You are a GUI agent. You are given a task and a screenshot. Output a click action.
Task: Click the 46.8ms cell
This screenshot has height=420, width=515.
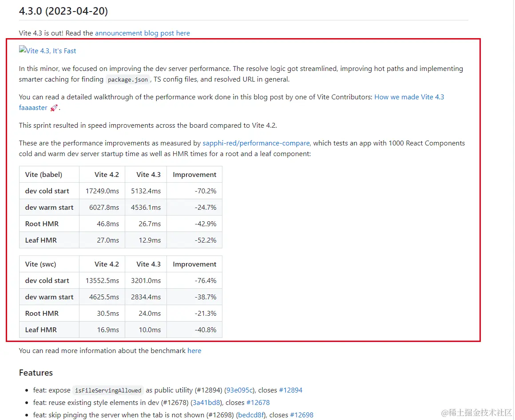(102, 224)
